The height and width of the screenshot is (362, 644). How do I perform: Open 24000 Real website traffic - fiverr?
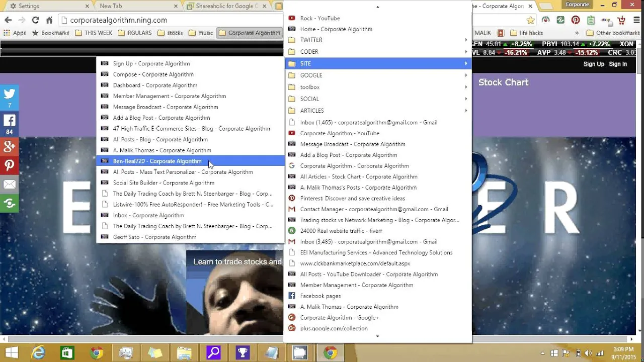tap(377, 231)
